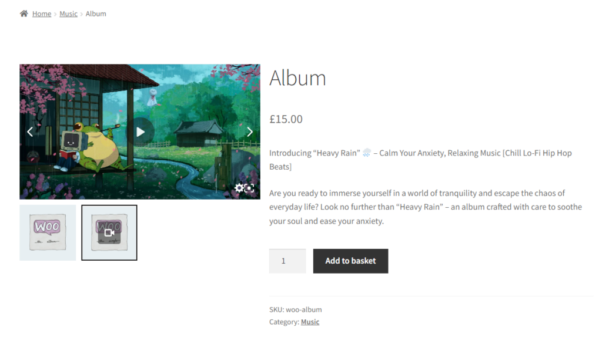
Task: Select the first Woo album thumbnail
Action: click(x=48, y=233)
